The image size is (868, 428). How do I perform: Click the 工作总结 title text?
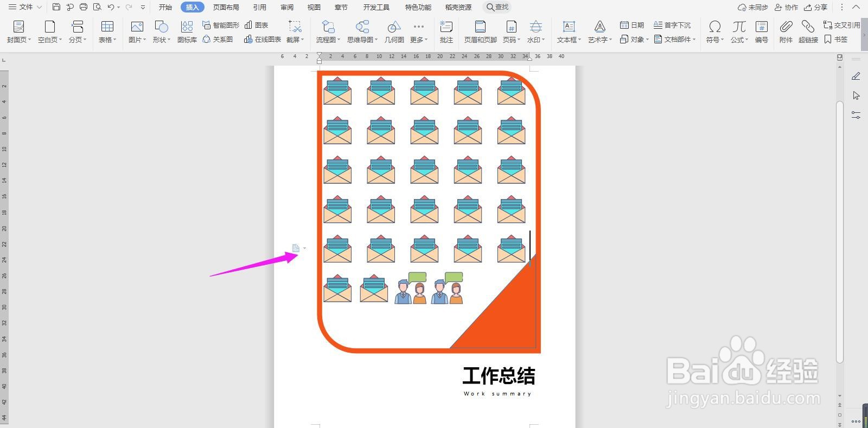[499, 375]
